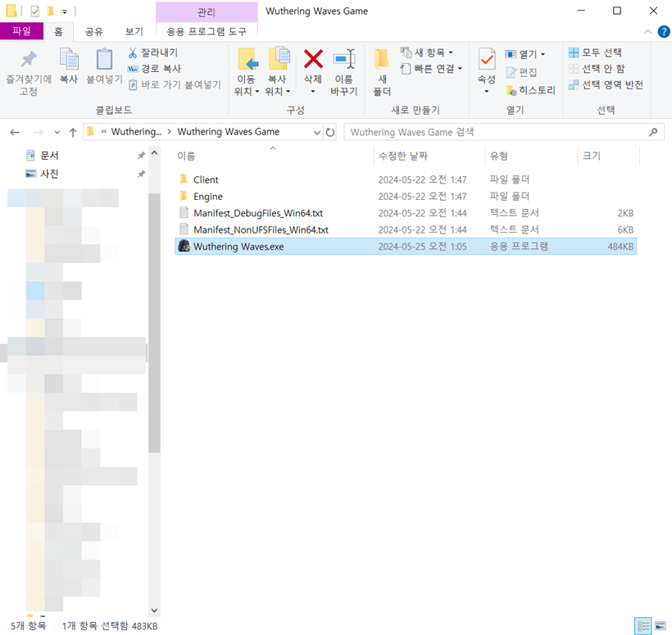Click Edit (편집) in the ribbon
672x635 pixels.
tap(521, 72)
